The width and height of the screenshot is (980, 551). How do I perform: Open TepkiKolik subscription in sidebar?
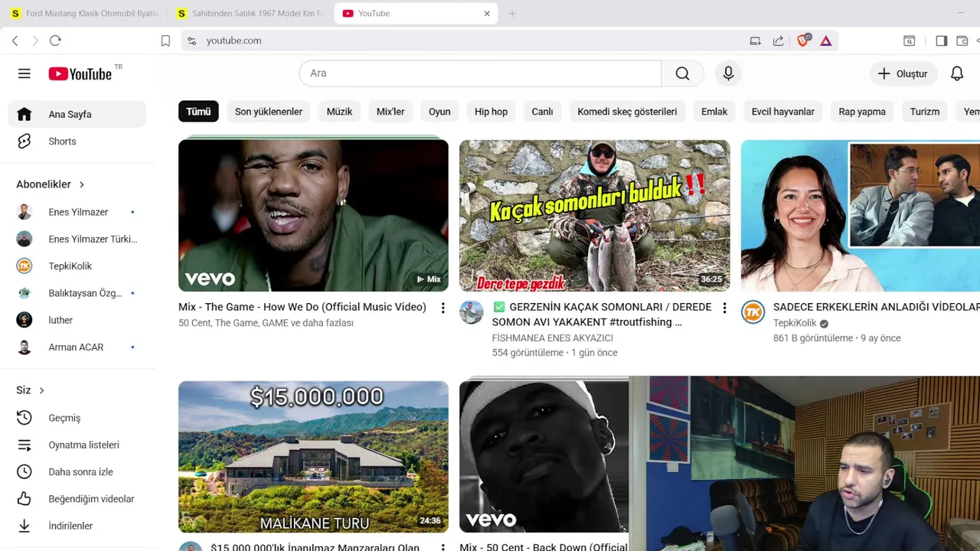[x=77, y=266]
